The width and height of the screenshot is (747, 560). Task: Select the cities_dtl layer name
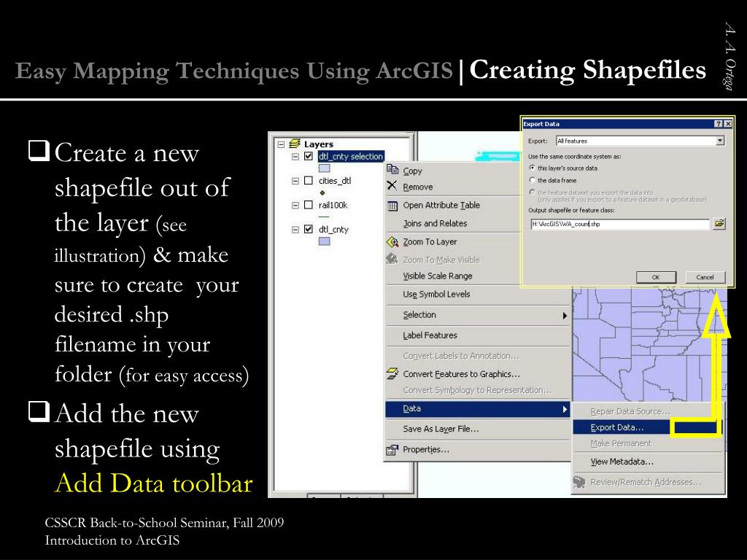[x=335, y=181]
